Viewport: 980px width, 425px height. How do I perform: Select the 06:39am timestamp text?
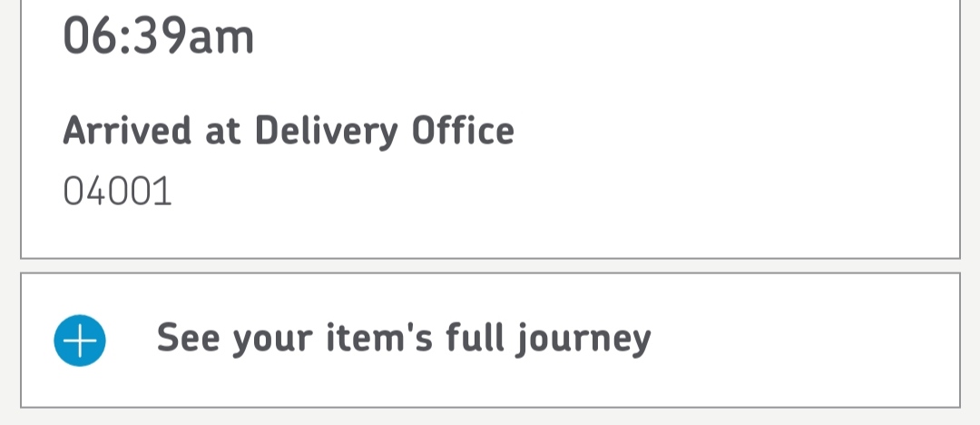158,36
